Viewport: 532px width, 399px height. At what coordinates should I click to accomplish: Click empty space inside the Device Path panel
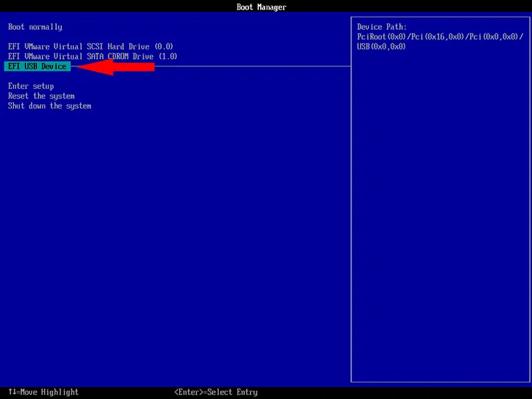439,218
